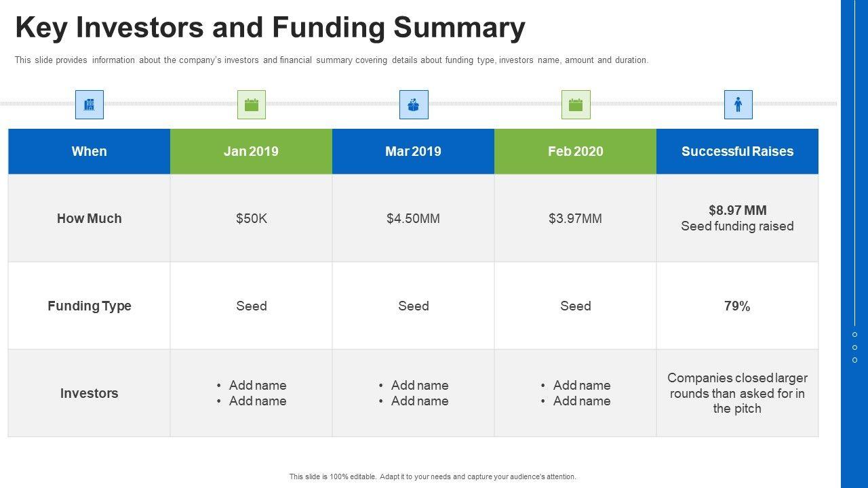
Task: Click the middle circle in the blue sidebar
Action: click(x=854, y=348)
